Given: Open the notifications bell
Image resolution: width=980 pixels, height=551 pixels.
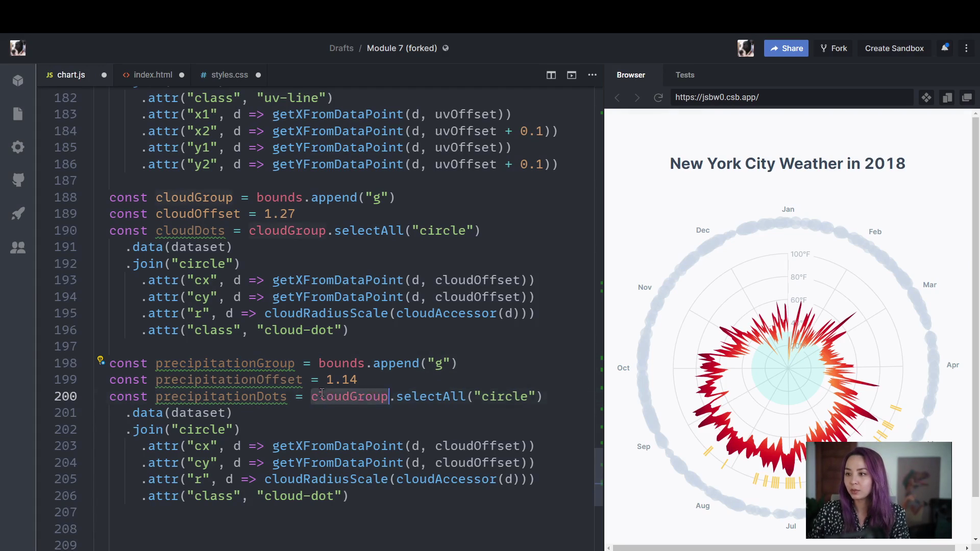Looking at the screenshot, I should (945, 47).
